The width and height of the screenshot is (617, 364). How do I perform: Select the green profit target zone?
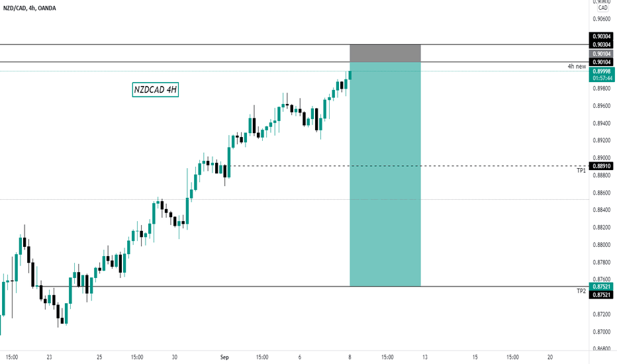385,174
